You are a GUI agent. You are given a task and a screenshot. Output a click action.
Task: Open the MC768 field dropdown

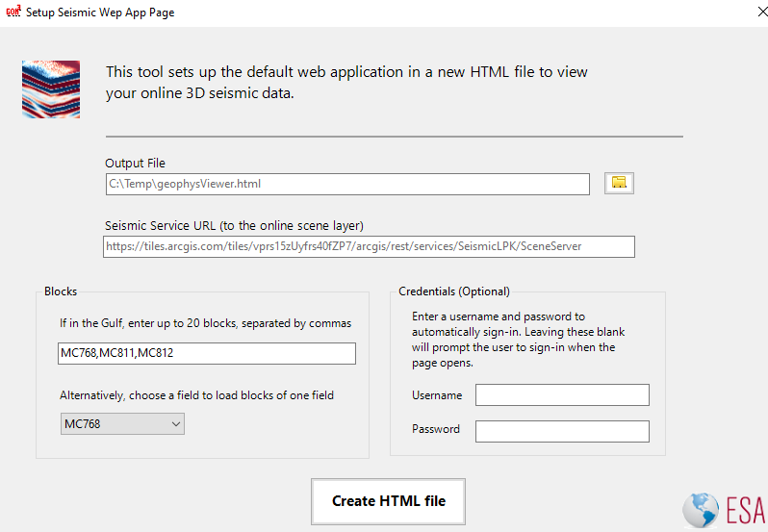point(121,423)
